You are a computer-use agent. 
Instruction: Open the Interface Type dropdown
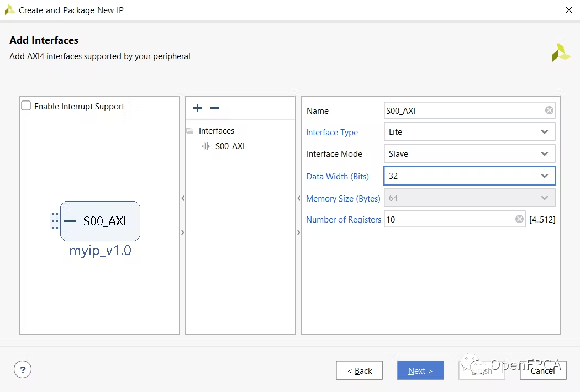(544, 132)
